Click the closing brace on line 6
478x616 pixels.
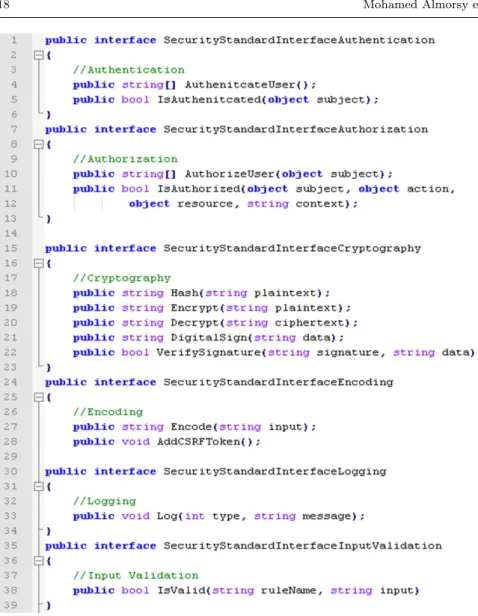tap(49, 115)
